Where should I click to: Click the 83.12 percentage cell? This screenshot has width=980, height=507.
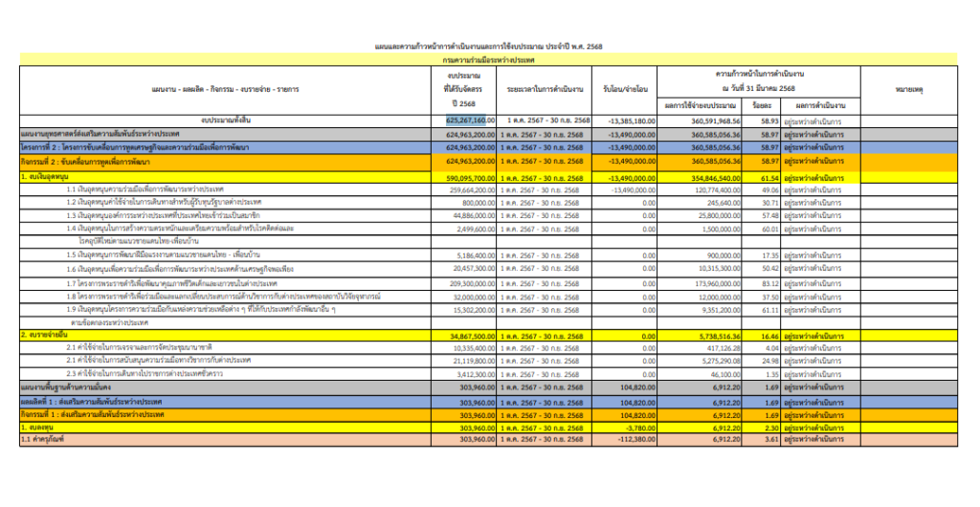762,284
